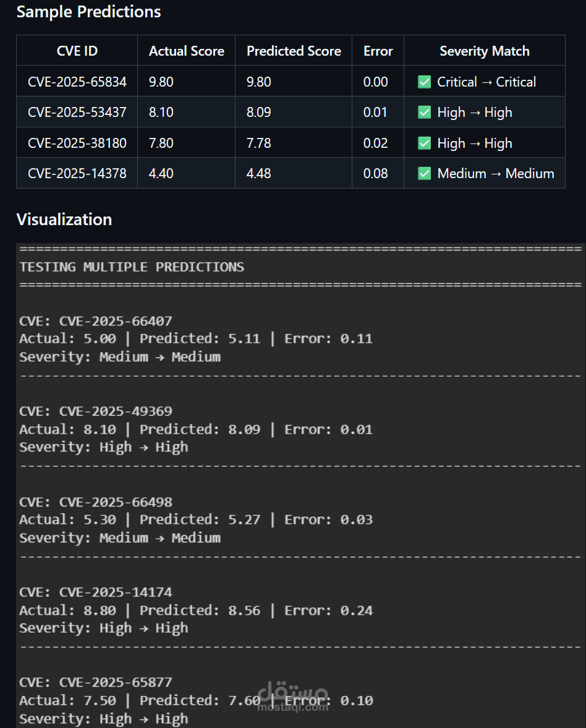
Task: Enable the High → High checkbox for CVE-2025-53437
Action: point(425,112)
